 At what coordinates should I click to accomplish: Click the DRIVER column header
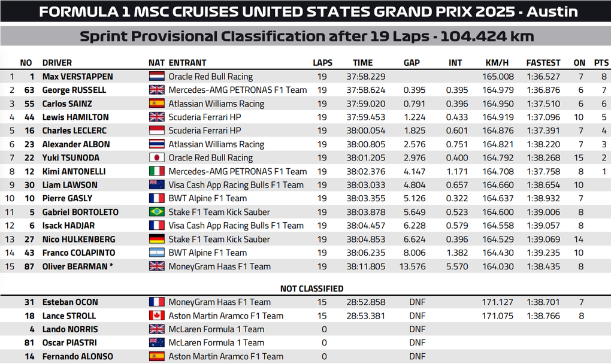[x=57, y=63]
